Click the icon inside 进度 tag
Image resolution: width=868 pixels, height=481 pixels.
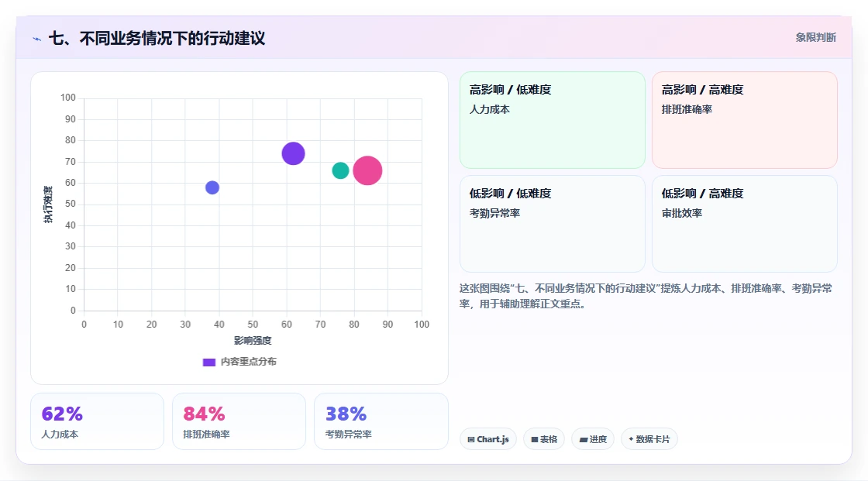pos(584,439)
